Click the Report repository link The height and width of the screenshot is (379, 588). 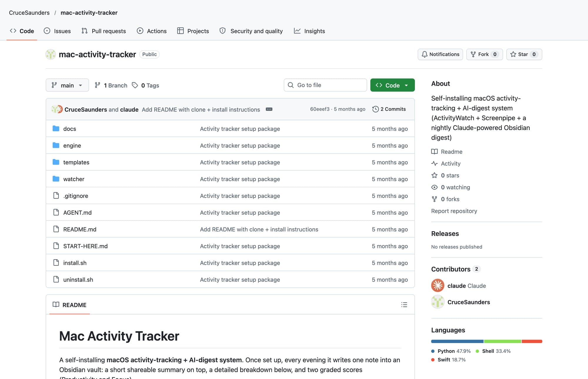454,211
